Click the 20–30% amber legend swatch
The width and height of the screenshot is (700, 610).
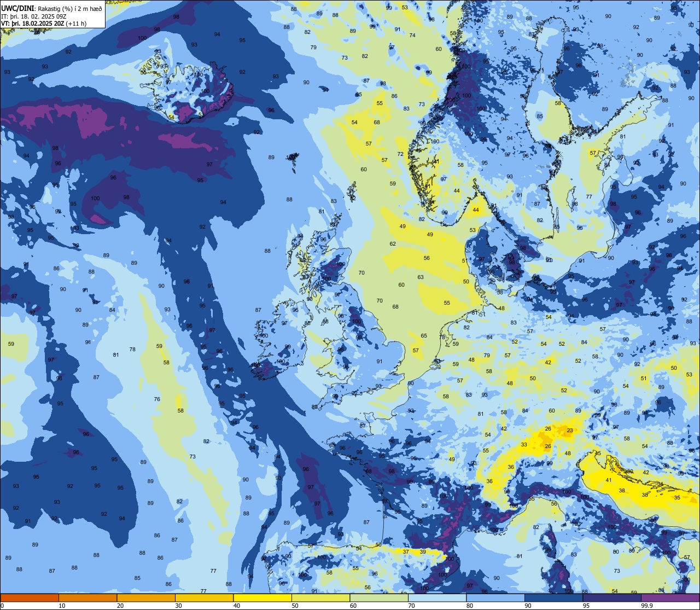click(146, 597)
